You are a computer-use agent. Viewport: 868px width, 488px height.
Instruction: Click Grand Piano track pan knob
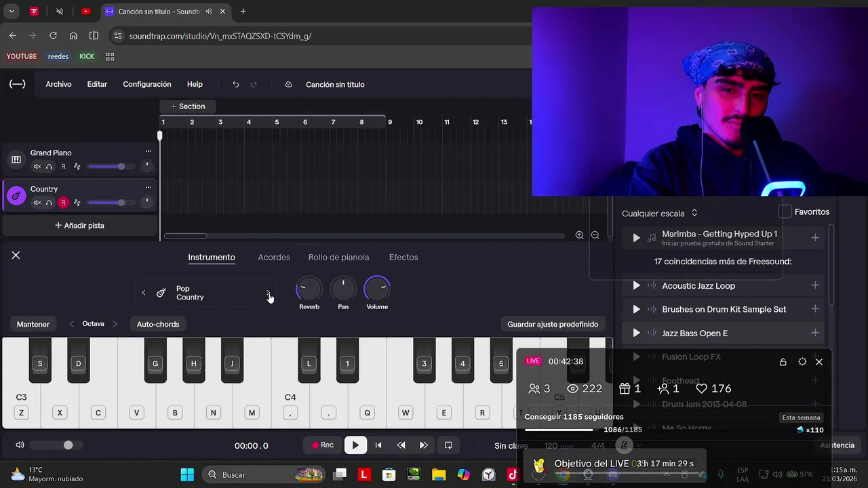coord(146,166)
